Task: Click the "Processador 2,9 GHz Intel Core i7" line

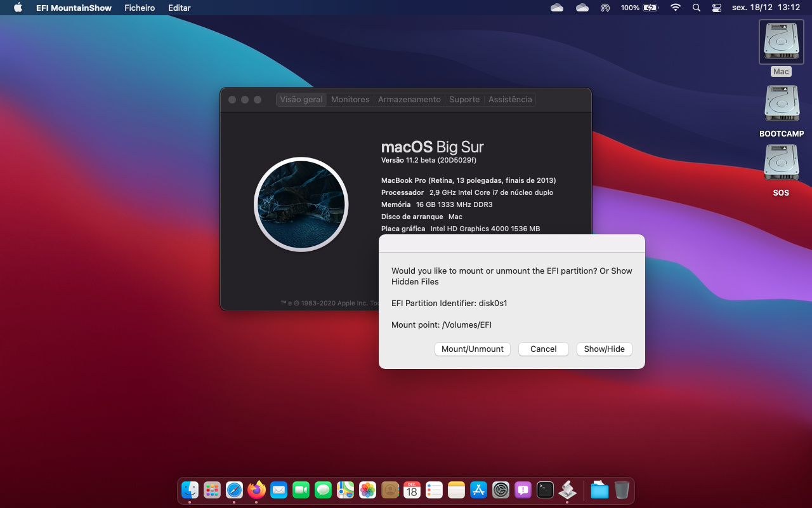Action: coord(468,192)
